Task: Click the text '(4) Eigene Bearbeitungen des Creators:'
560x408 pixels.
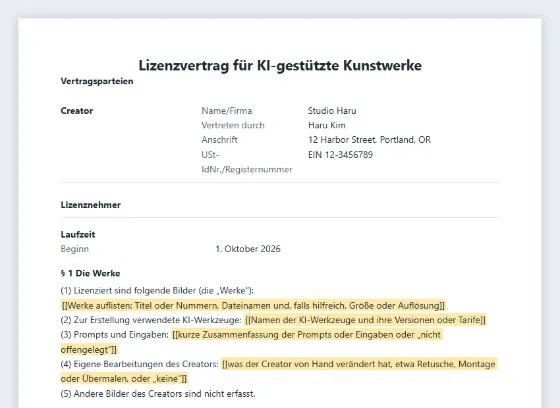Action: 140,364
